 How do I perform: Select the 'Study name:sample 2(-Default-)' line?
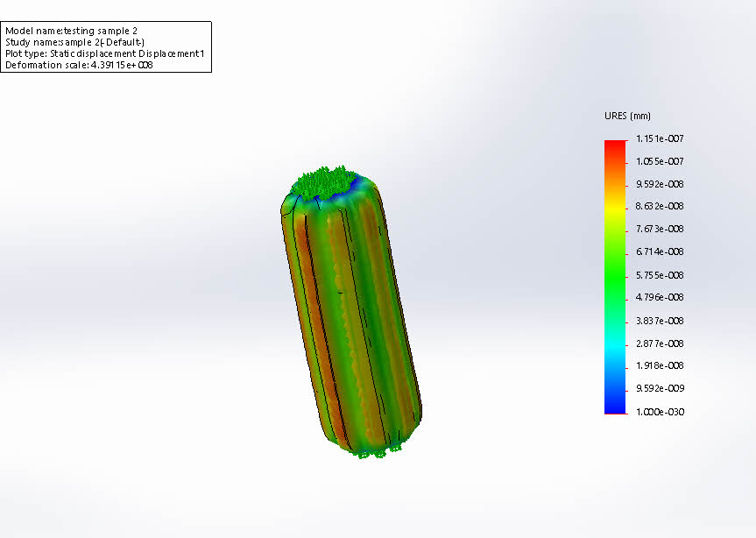[74, 42]
